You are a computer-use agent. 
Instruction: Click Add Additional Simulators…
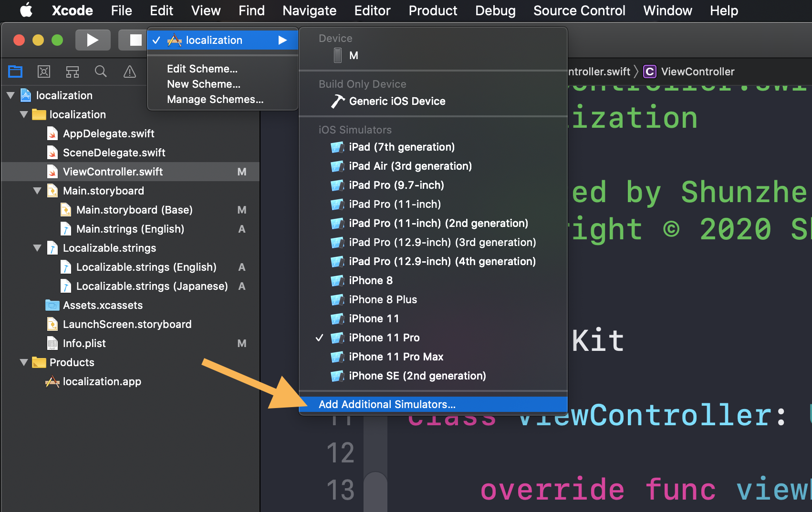[433, 404]
